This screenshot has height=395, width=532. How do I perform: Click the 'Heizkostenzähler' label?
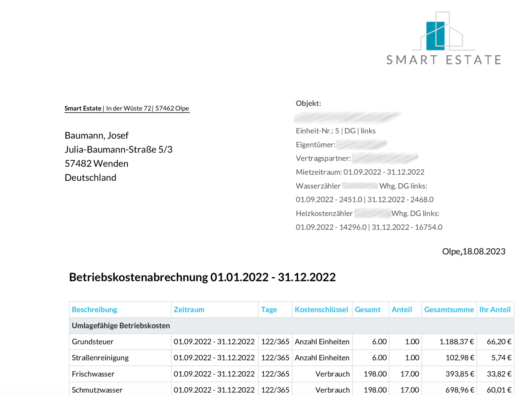[324, 213]
